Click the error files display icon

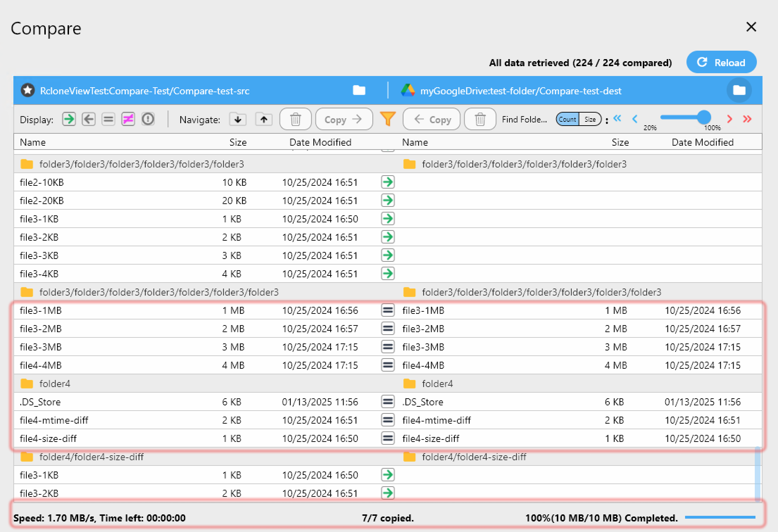pyautogui.click(x=148, y=119)
